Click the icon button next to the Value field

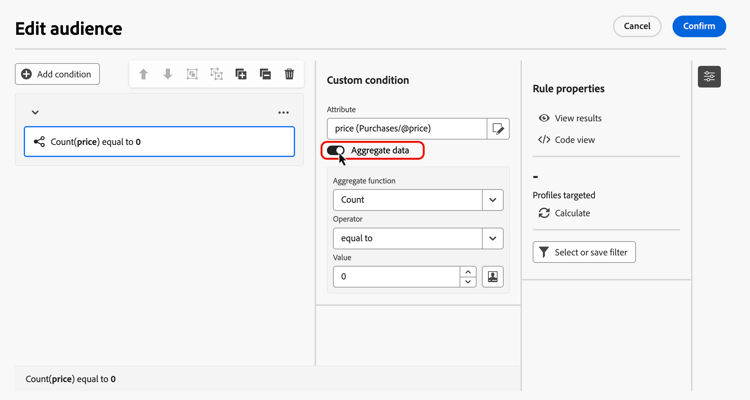point(492,277)
